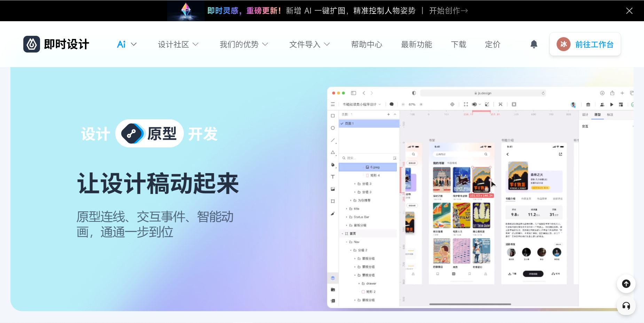Viewport: 644px width, 323px height.
Task: Click the canvas horizontal scrollbar
Action: coord(470,304)
